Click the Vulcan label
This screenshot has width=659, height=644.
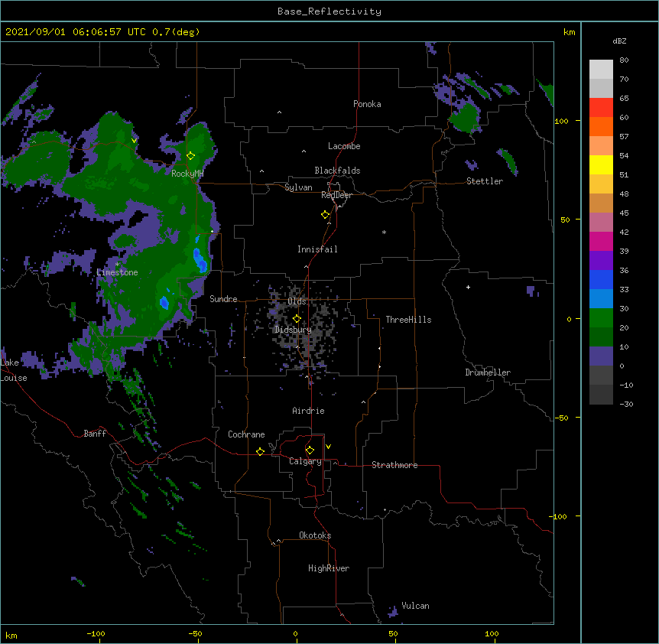click(415, 606)
